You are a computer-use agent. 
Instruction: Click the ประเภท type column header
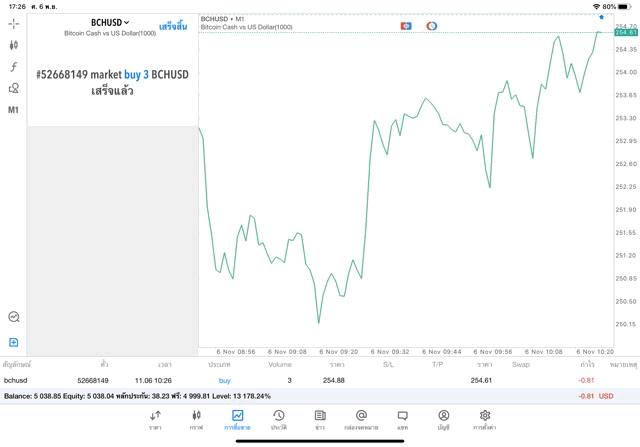coord(219,364)
